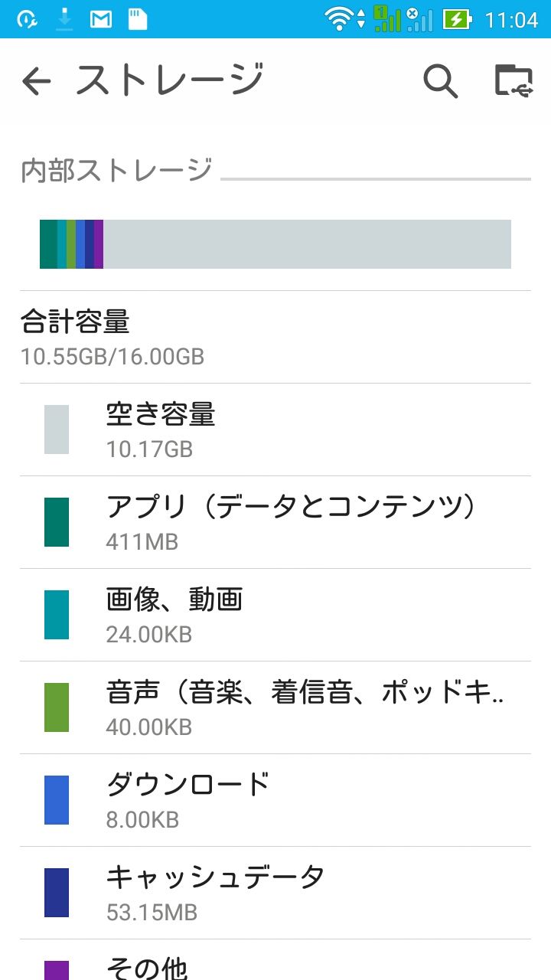Screen dimensions: 551x980
Task: Tap the SD card status icon
Action: coord(137,19)
